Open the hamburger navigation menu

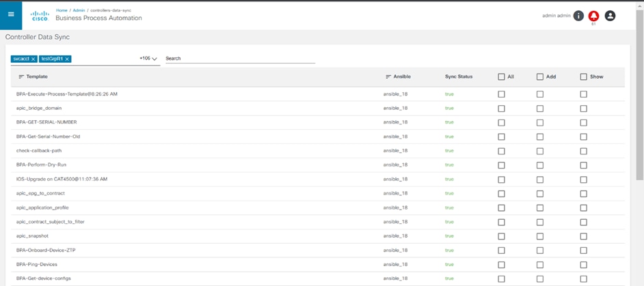[11, 14]
